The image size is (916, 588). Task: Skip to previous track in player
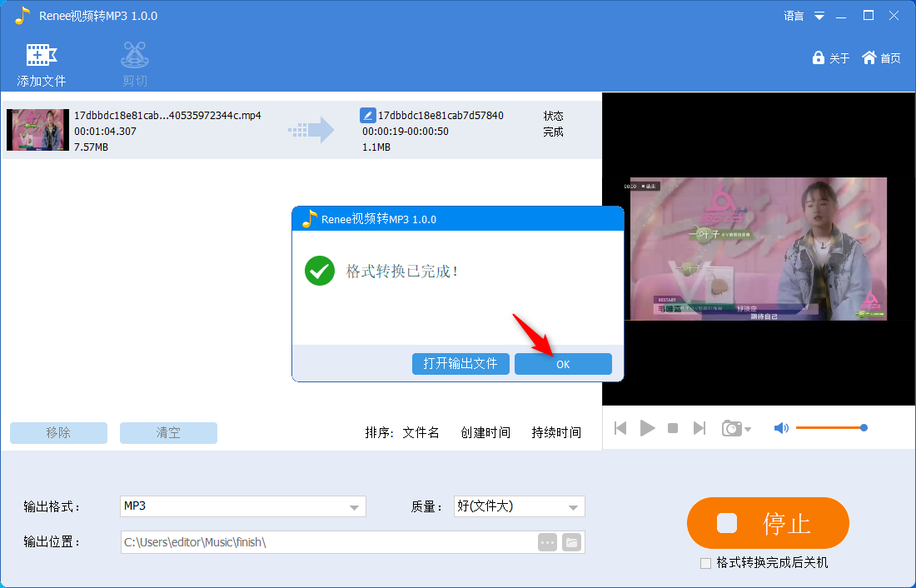(x=620, y=428)
